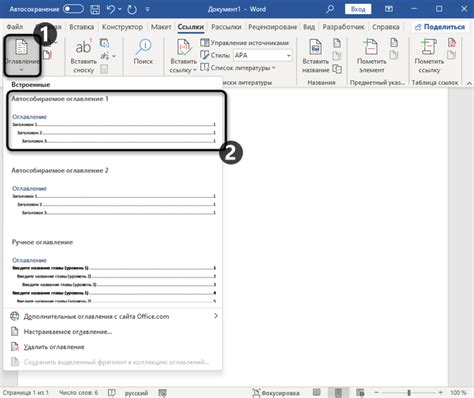Click the Поделиться button
Screen dimensions: 474x398
click(x=440, y=27)
